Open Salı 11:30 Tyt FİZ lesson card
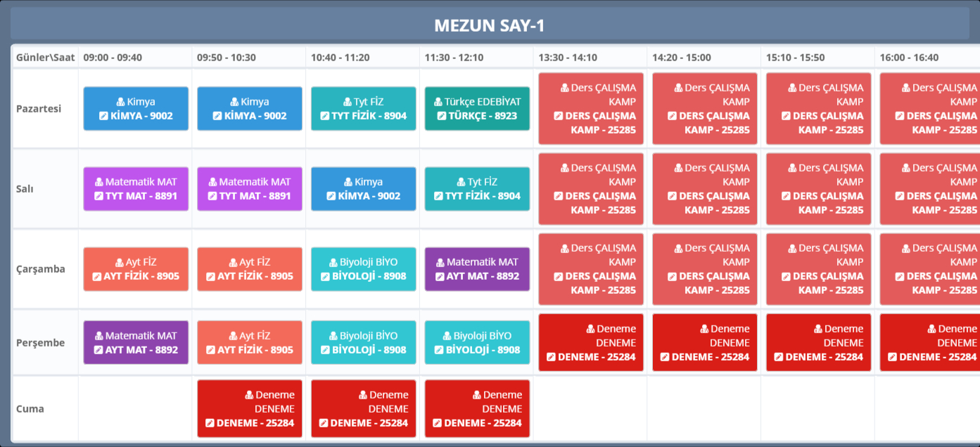Viewport: 980px width, 447px height. pyautogui.click(x=477, y=188)
